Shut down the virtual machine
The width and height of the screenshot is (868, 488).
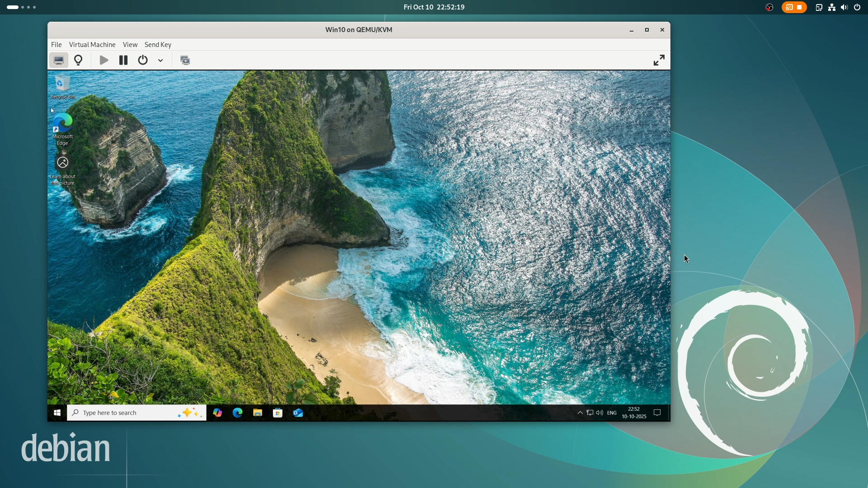[143, 60]
